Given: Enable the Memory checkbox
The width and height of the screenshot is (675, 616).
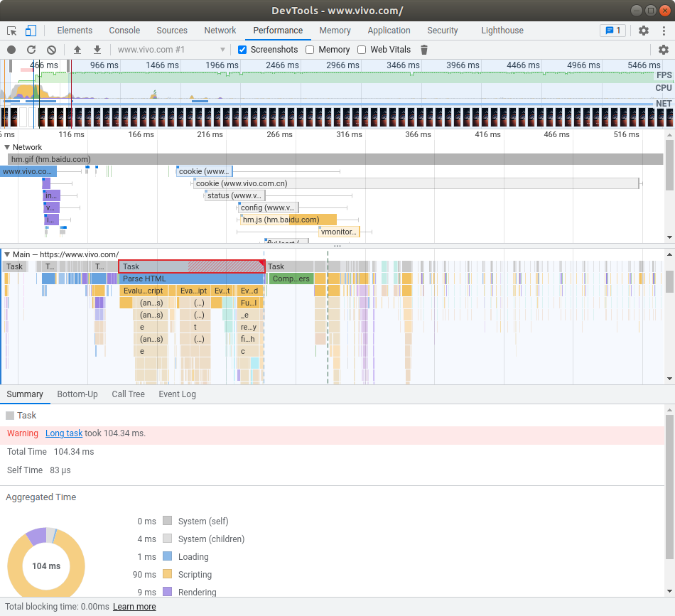Looking at the screenshot, I should (x=310, y=50).
